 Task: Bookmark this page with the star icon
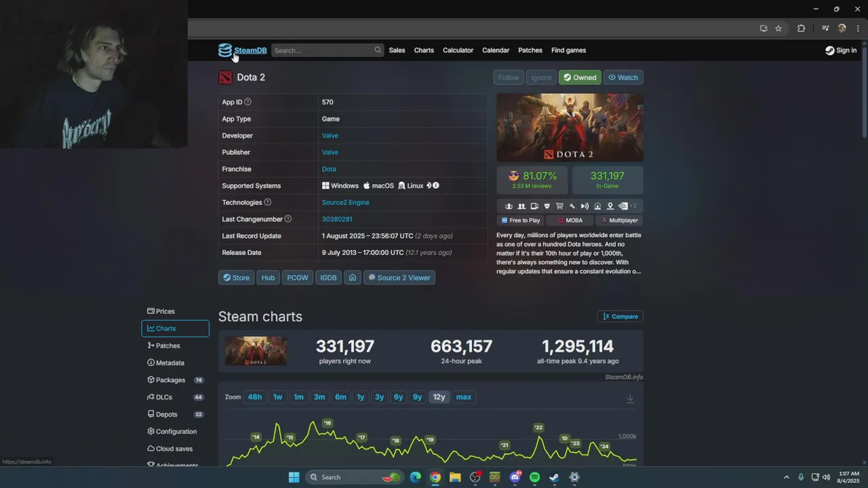[778, 28]
